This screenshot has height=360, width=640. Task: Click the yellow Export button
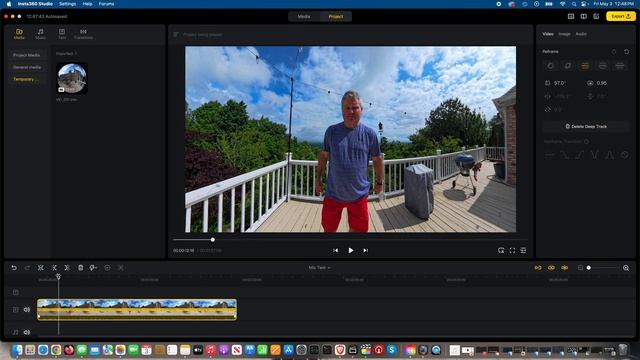click(620, 16)
